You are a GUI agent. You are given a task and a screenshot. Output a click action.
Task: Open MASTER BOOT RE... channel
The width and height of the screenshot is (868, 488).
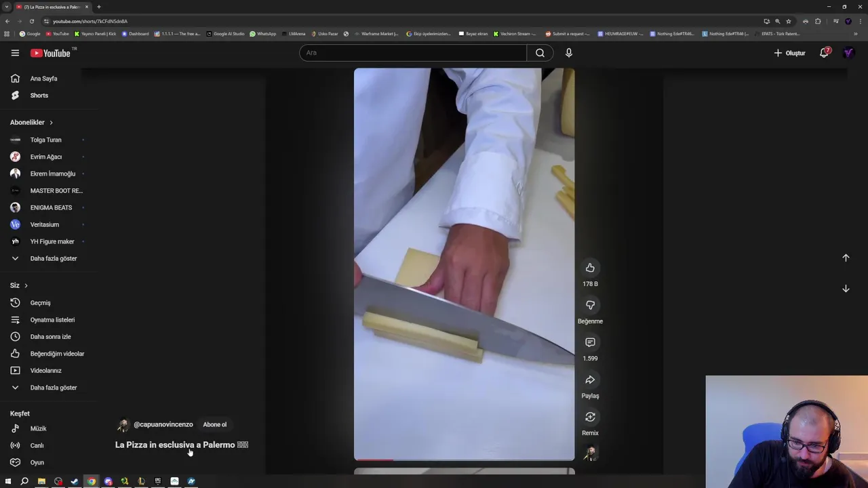(56, 190)
